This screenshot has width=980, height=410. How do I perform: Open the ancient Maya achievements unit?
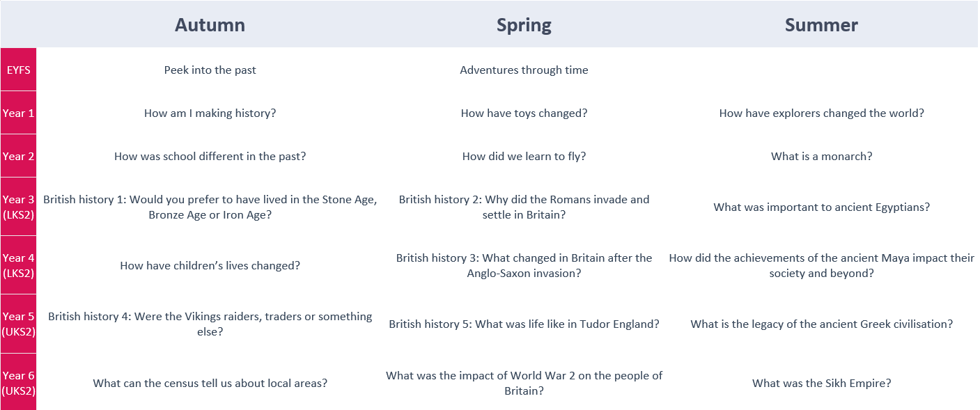click(821, 265)
